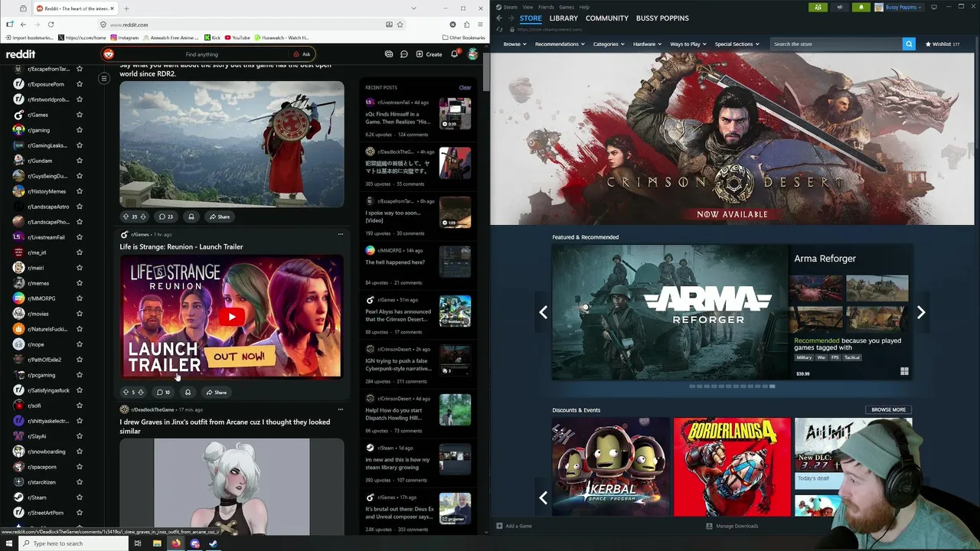Screen dimensions: 980x551
Task: Favorite r/LivestreamFail with its star
Action: coord(79,237)
